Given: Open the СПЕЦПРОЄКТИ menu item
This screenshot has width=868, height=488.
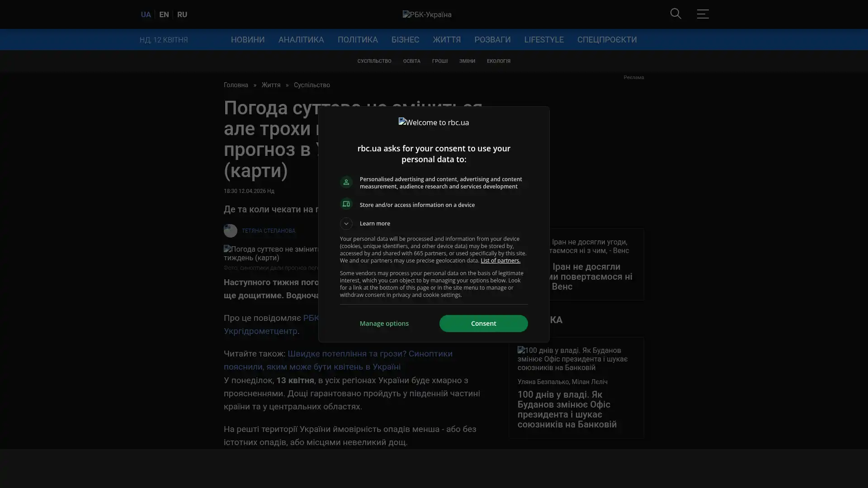Looking at the screenshot, I should [x=607, y=40].
